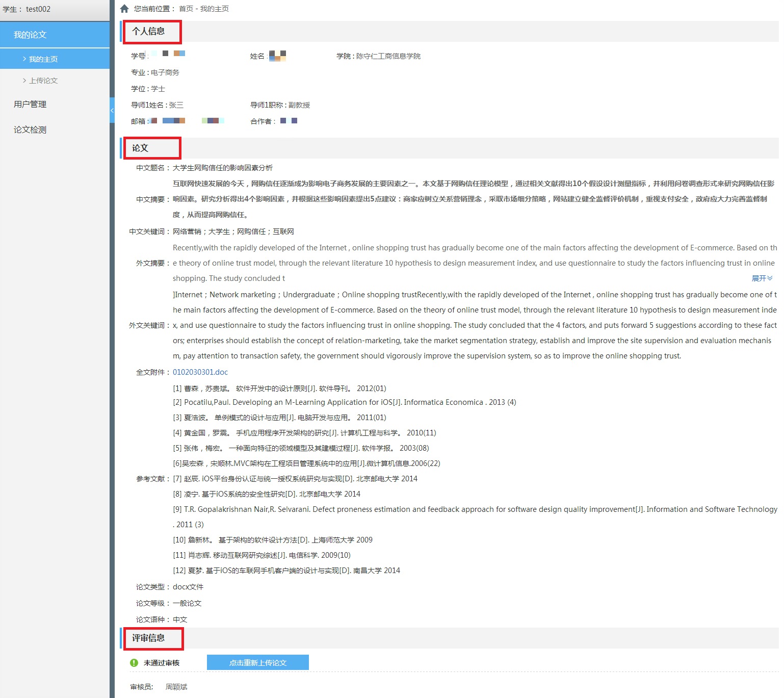
Task: Click 点击重新上传论文 button
Action: (257, 663)
